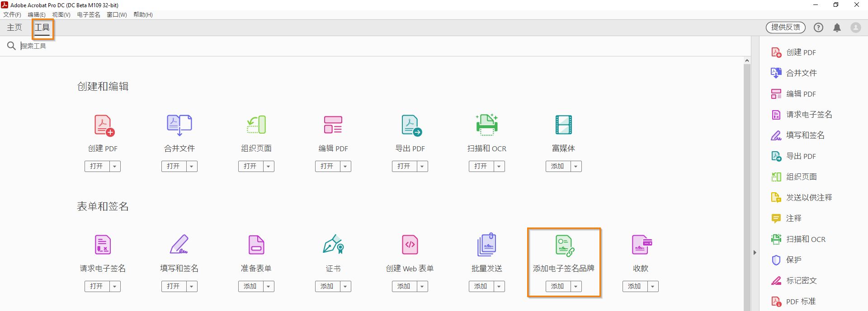Click the scroll-up arrow of tools scrollbar
This screenshot has width=868, height=311.
[x=747, y=60]
